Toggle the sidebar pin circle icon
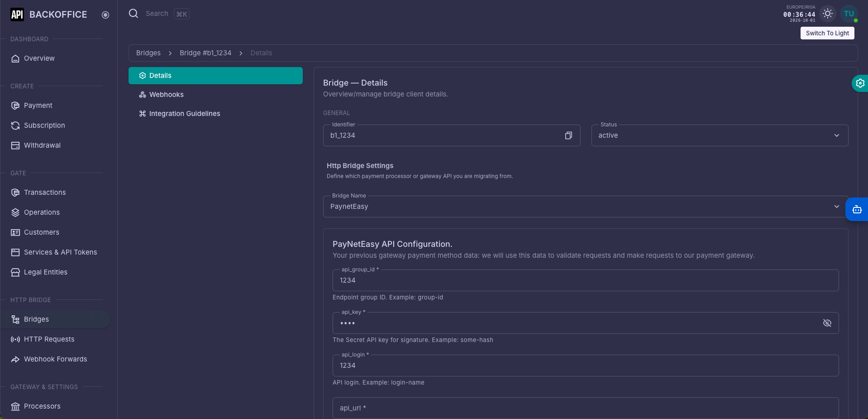868x419 pixels. 105,15
